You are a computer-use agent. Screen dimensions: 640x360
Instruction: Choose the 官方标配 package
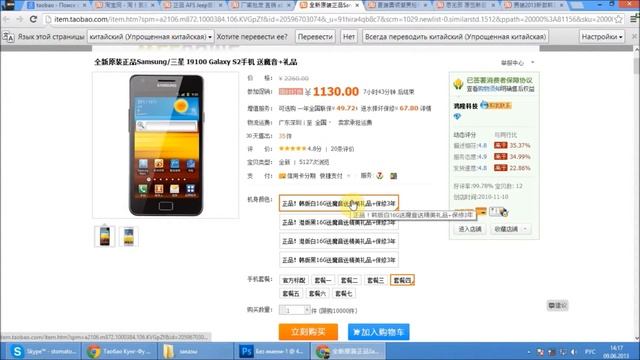tap(294, 280)
